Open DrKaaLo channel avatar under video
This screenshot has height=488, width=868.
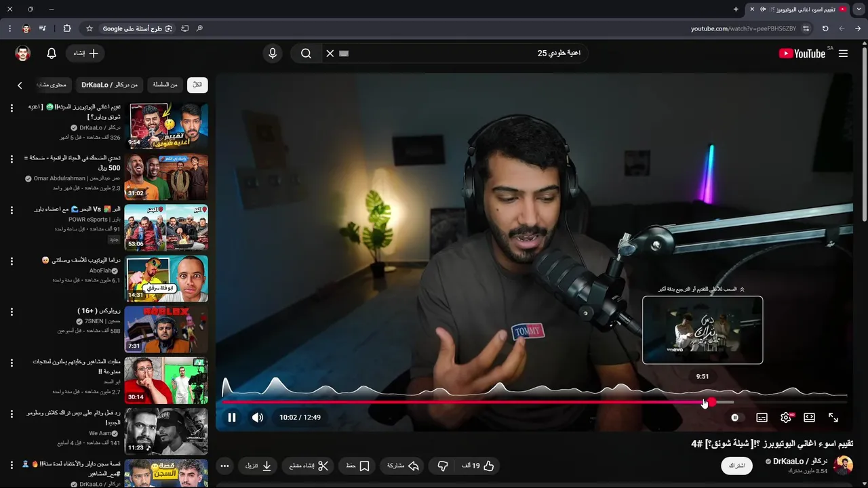pyautogui.click(x=843, y=465)
